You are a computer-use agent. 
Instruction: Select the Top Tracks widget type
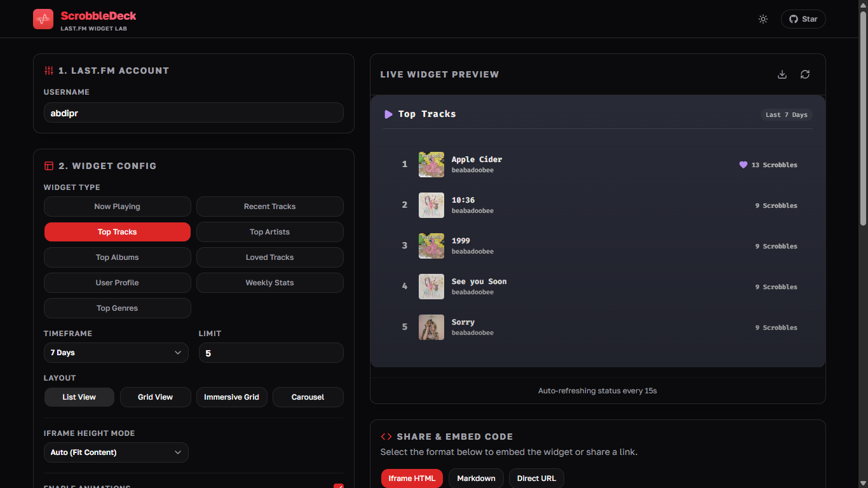point(118,232)
